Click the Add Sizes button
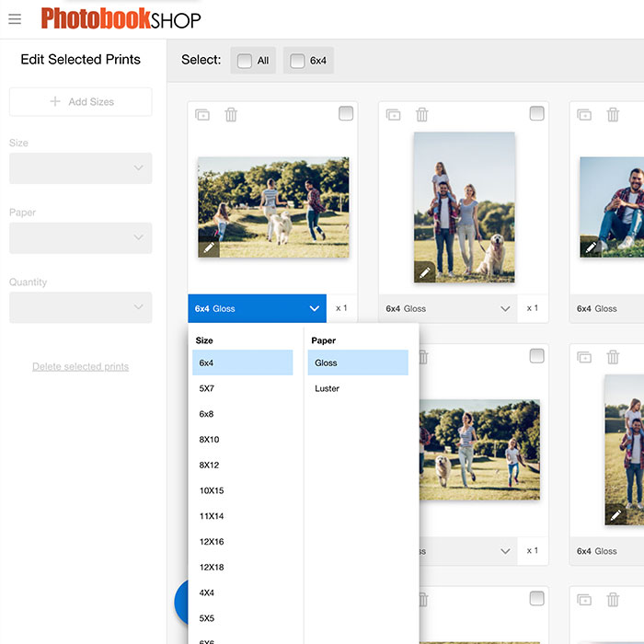The image size is (644, 644). point(80,102)
